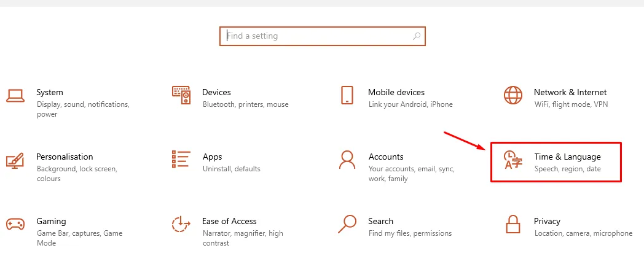Viewport: 644px width, 264px height.
Task: Click the Privacy padlock icon
Action: point(513,224)
